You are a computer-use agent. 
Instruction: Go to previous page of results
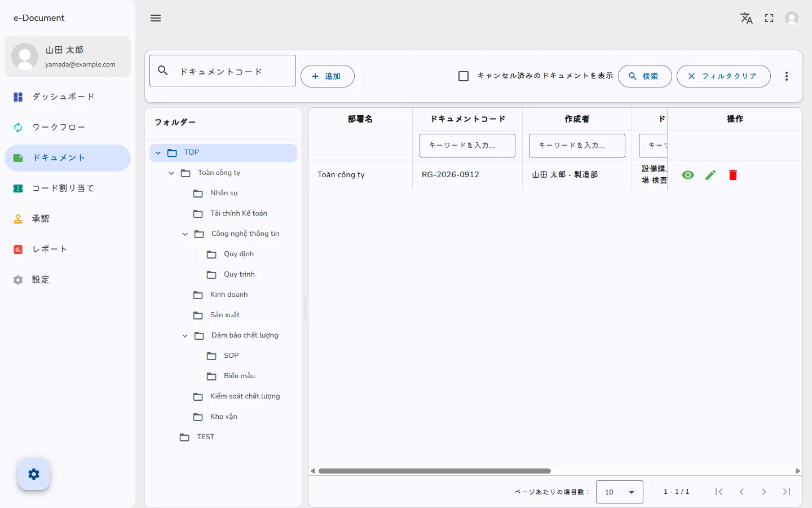742,492
